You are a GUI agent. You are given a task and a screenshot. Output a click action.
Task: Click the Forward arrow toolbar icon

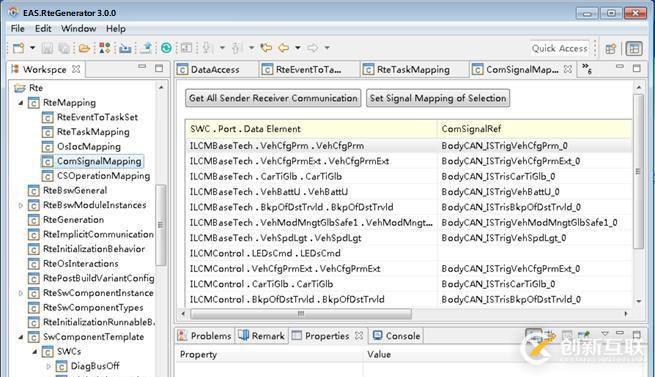(x=312, y=48)
